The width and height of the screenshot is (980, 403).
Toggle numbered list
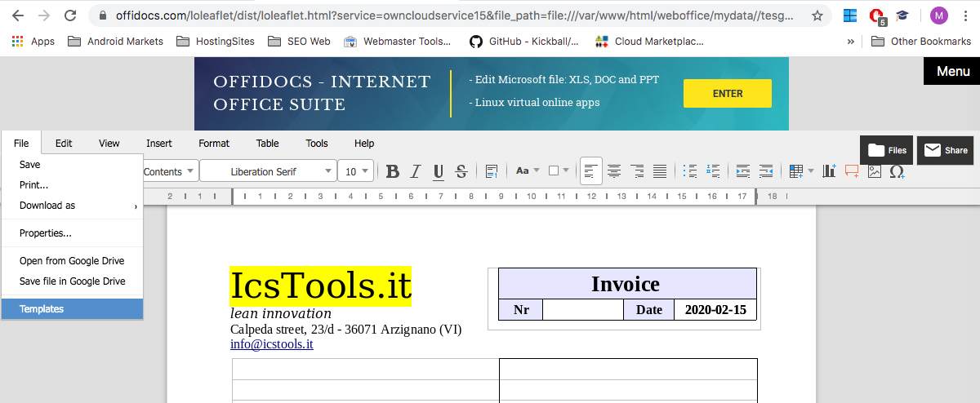[713, 171]
